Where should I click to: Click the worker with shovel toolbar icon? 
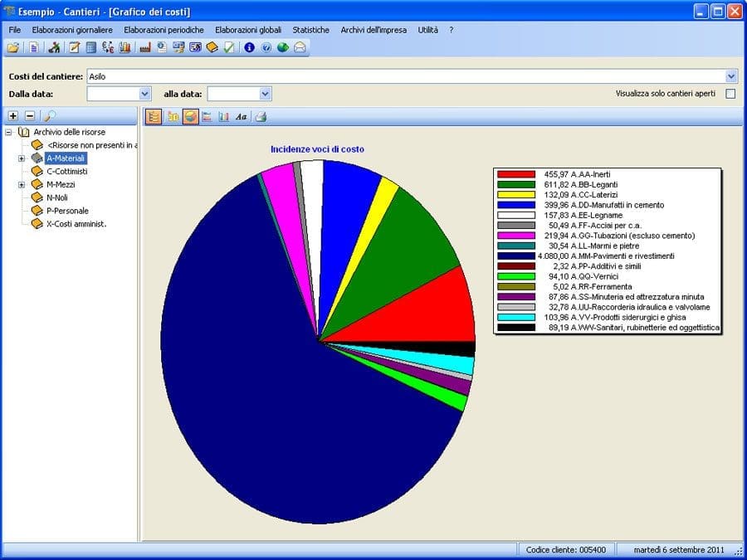pos(54,47)
